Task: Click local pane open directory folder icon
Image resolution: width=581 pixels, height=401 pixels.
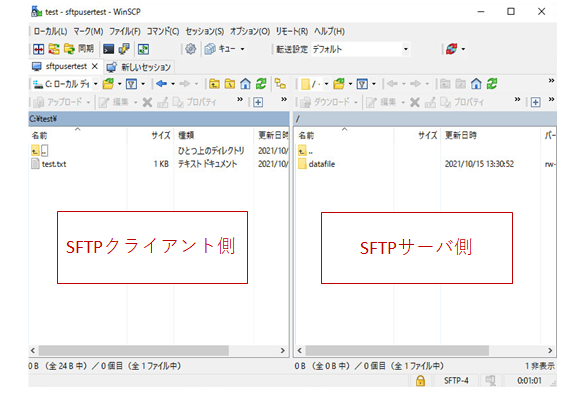Action: coord(108,84)
